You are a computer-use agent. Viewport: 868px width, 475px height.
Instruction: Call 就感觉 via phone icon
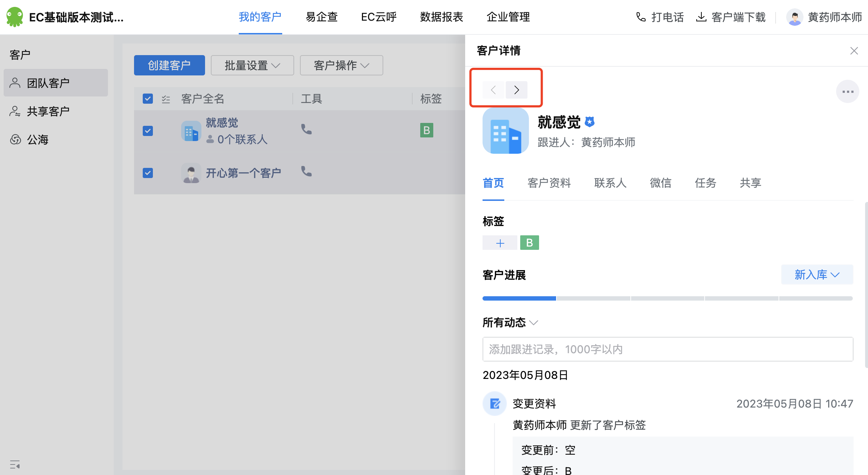point(306,129)
